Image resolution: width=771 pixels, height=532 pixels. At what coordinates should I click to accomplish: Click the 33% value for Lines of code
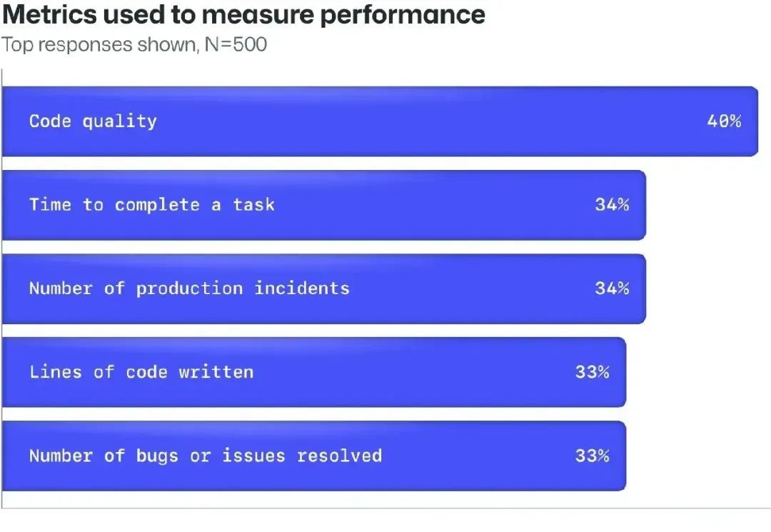pyautogui.click(x=592, y=372)
